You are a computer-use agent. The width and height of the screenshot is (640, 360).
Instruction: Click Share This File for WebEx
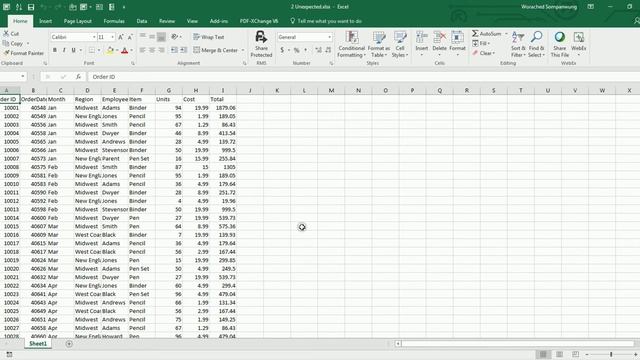pos(560,44)
